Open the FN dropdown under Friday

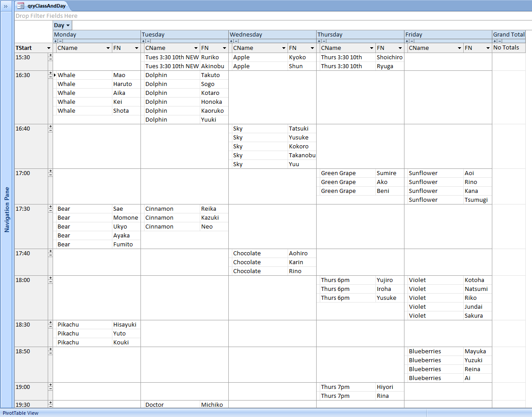point(488,48)
